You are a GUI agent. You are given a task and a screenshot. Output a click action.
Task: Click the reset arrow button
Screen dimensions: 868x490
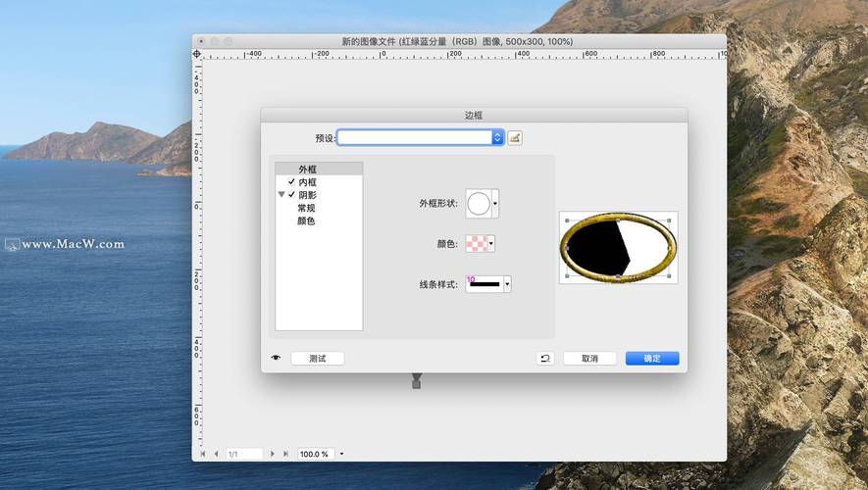(545, 359)
